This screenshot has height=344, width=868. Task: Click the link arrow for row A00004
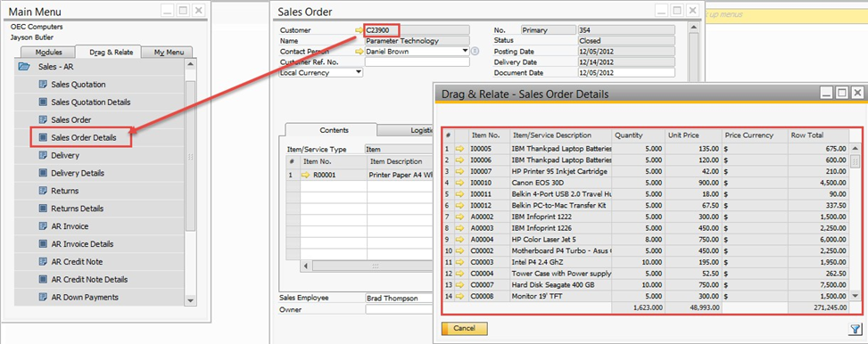[460, 240]
